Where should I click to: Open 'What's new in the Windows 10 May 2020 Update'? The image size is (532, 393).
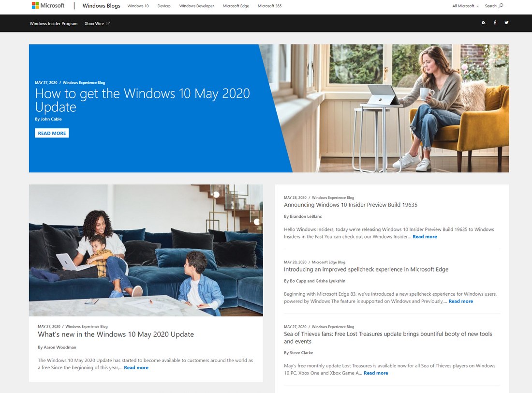[x=116, y=334]
